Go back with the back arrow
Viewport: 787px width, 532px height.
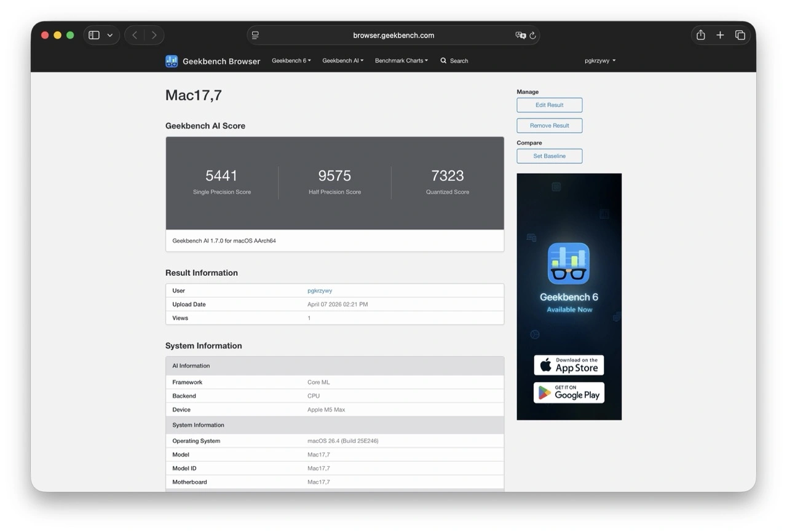pos(135,35)
